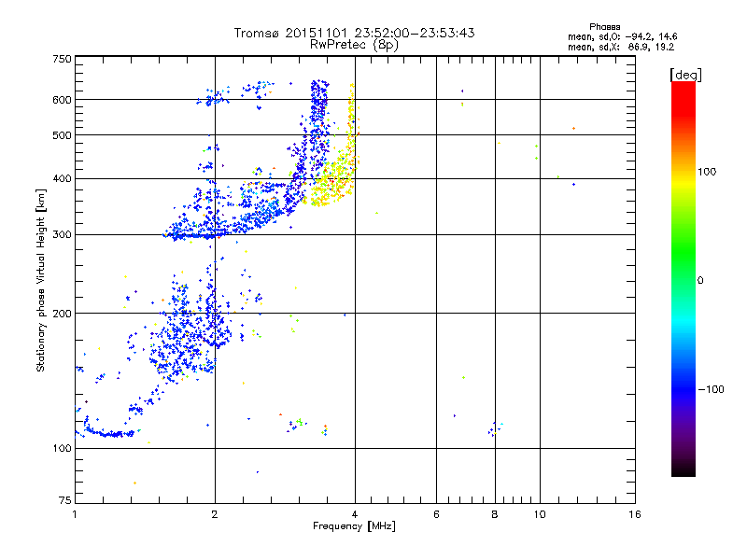Click the '-100' colorbar tick label
This screenshot has height=560, width=747.
tap(711, 389)
